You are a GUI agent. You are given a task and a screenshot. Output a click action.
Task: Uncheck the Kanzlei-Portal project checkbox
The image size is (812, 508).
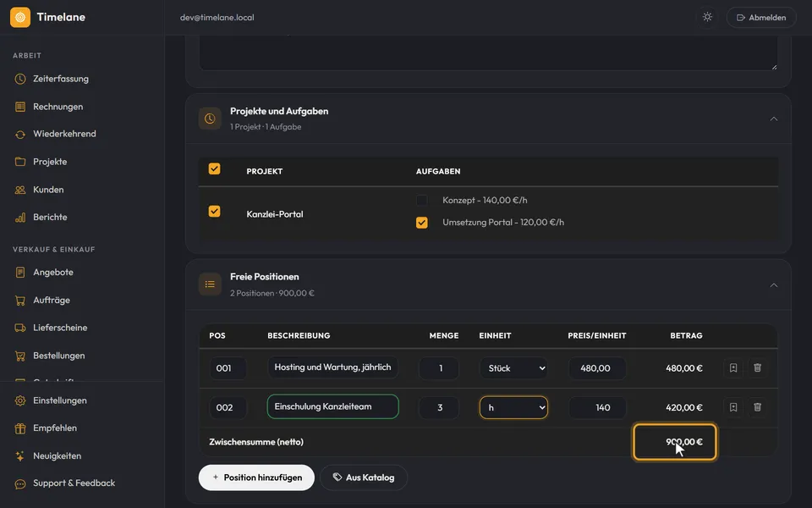[x=214, y=212]
